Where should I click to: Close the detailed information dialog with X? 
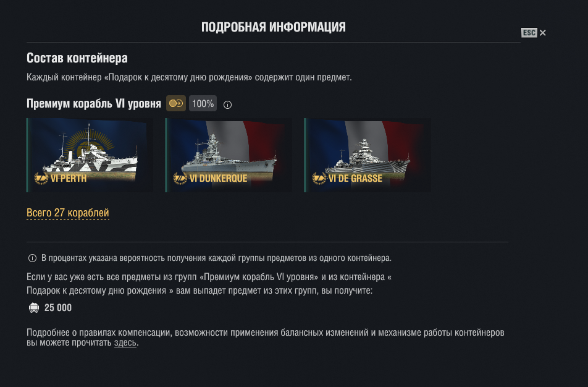(543, 33)
